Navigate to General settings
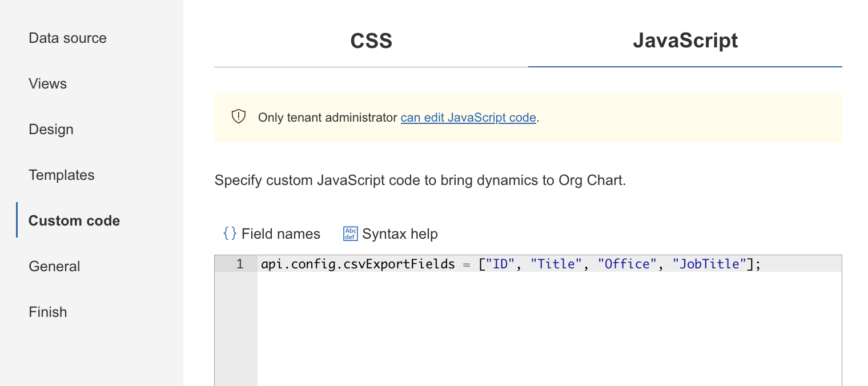This screenshot has width=868, height=386. pyautogui.click(x=54, y=266)
